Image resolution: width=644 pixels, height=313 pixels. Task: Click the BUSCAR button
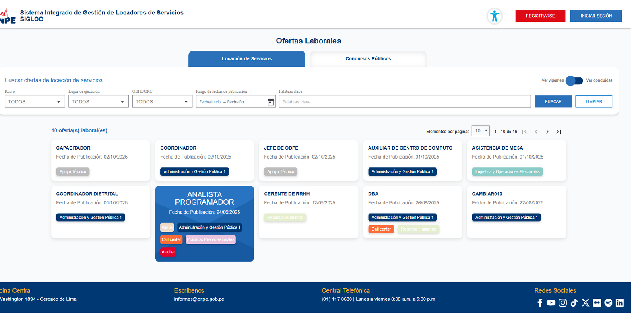coord(553,102)
